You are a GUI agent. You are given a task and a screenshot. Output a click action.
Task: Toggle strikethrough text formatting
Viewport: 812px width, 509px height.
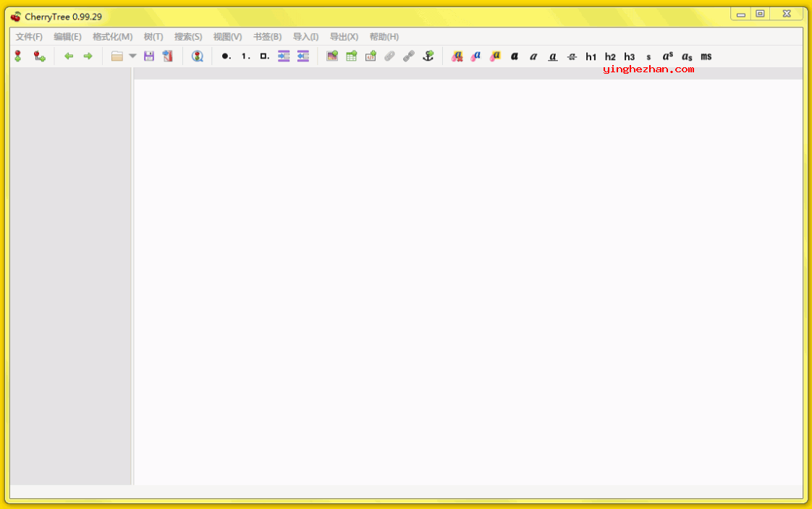[x=572, y=56]
